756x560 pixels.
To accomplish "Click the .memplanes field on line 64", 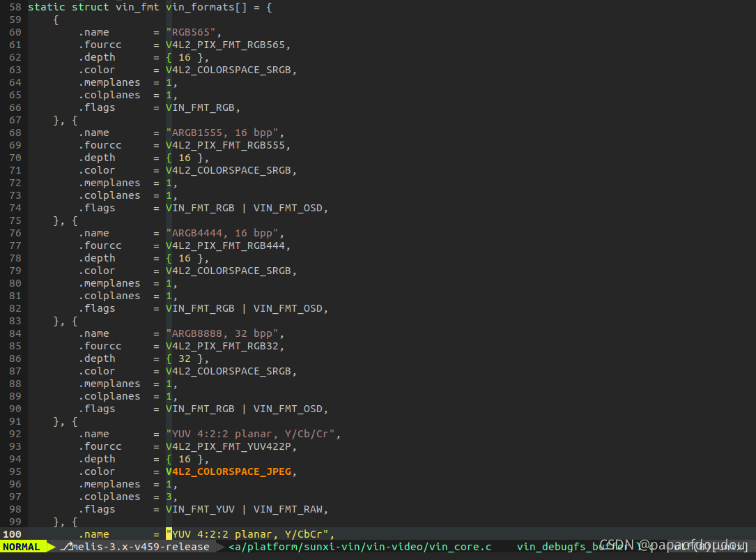I will 109,82.
